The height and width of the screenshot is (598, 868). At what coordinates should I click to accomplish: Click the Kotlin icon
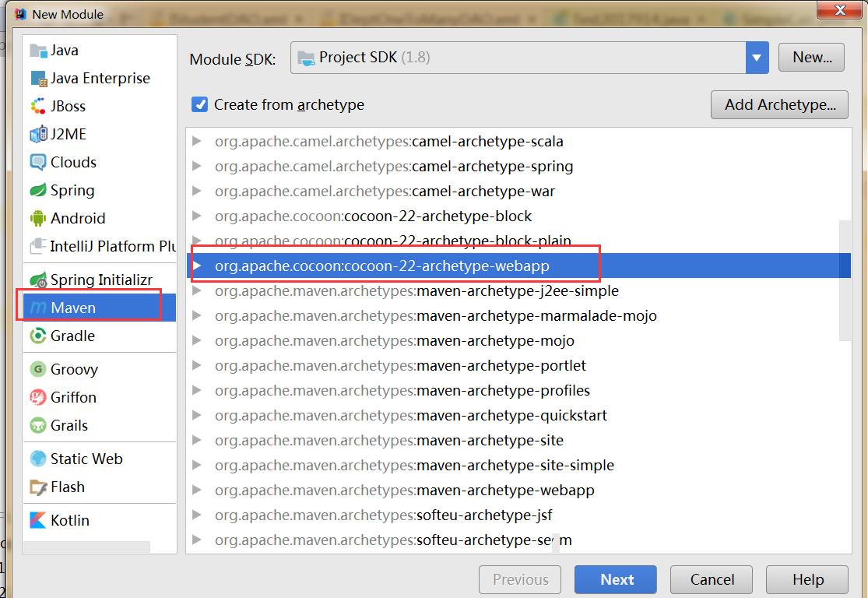tap(38, 520)
